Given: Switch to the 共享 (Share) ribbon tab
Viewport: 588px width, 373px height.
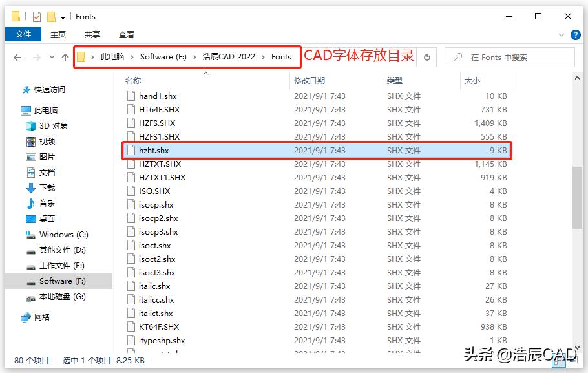Looking at the screenshot, I should (91, 35).
